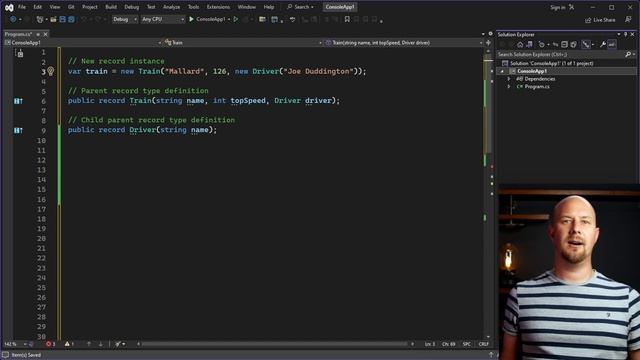
Task: Click the Open File folder icon
Action: click(x=53, y=19)
